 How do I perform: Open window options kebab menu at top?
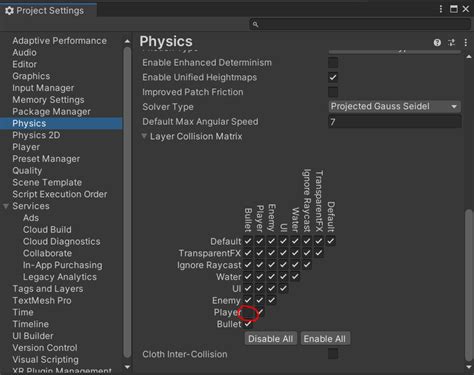[x=441, y=9]
